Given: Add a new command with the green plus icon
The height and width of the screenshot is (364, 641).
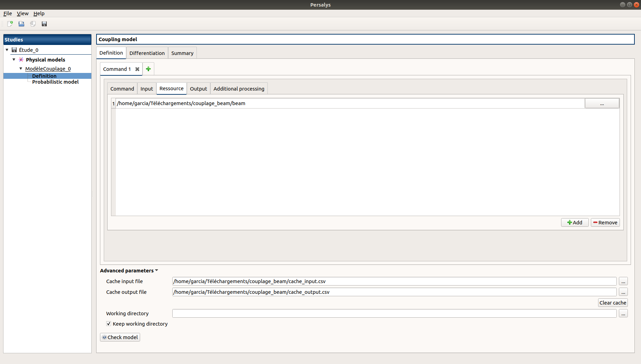Looking at the screenshot, I should coord(148,69).
